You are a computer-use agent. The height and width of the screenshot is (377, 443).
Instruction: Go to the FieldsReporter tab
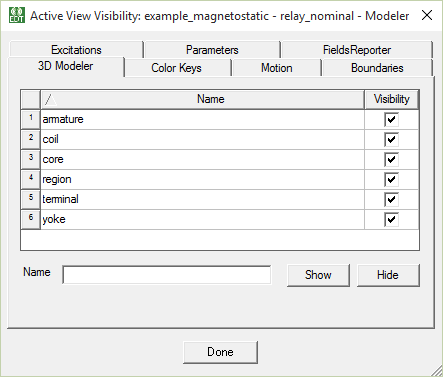(x=357, y=50)
